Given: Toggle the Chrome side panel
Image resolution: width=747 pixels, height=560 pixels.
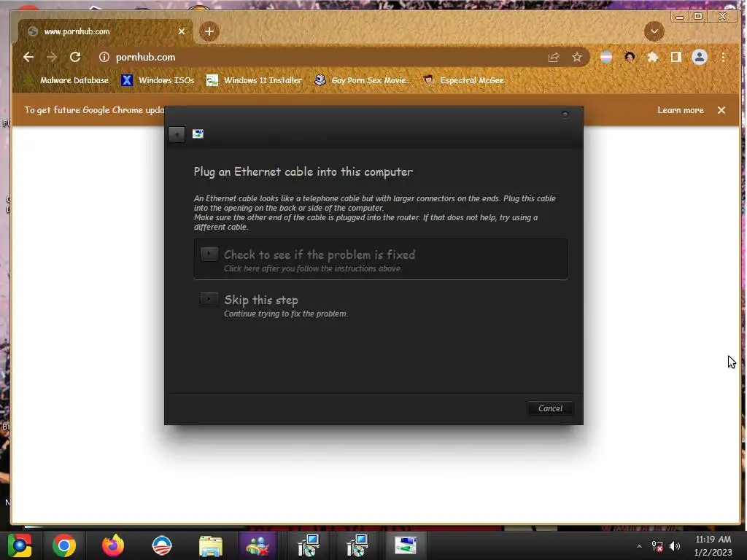Looking at the screenshot, I should click(676, 57).
